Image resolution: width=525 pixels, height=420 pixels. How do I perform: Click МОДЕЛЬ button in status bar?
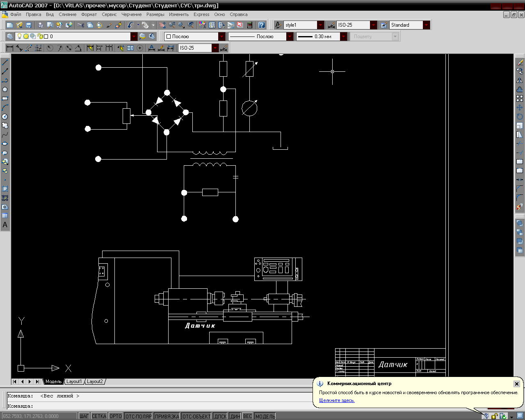(265, 416)
